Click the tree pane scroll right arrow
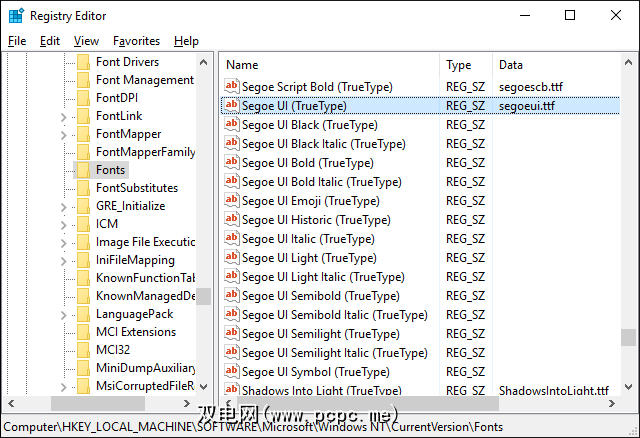Screen dimensions: 640x438 187,403
